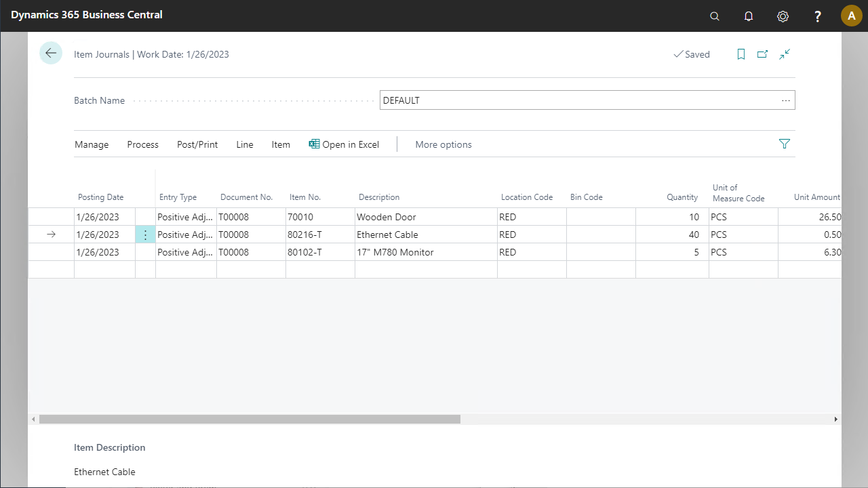The width and height of the screenshot is (868, 488).
Task: Click Monitor row unit PCS
Action: click(x=743, y=252)
